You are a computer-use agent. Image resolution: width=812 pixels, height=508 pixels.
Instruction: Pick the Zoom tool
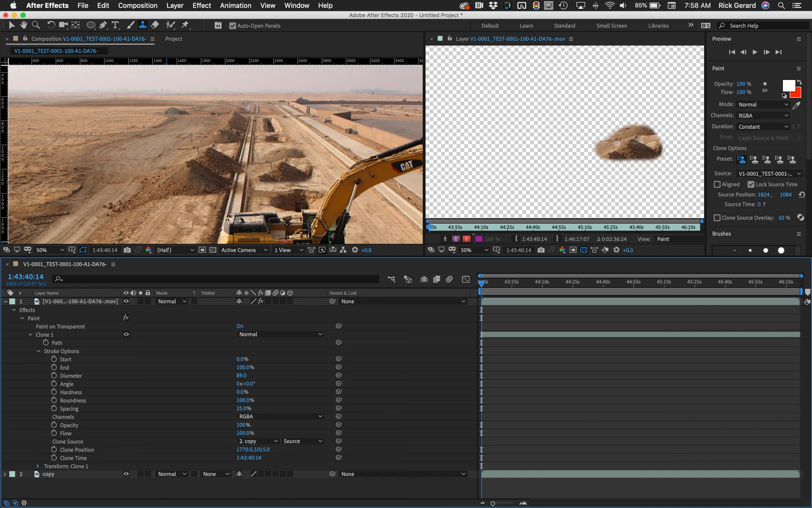pyautogui.click(x=36, y=25)
